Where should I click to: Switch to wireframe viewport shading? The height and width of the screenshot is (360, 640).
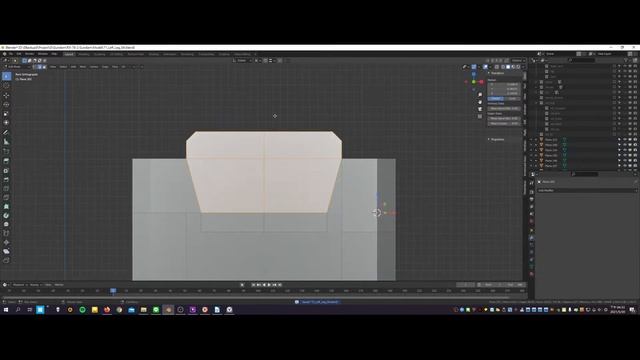click(503, 67)
